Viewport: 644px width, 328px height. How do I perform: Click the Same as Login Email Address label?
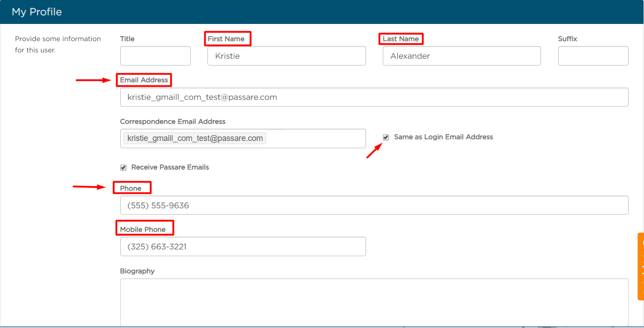[443, 137]
